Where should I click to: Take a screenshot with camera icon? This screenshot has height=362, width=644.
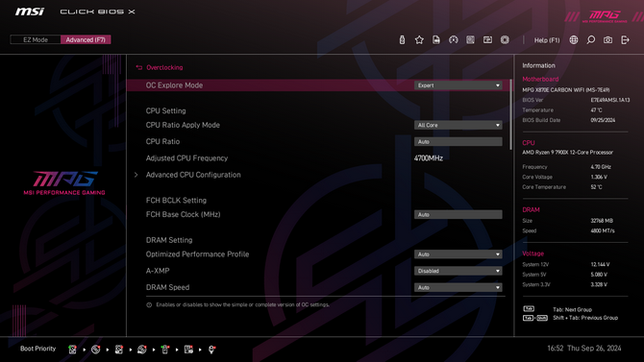click(607, 39)
